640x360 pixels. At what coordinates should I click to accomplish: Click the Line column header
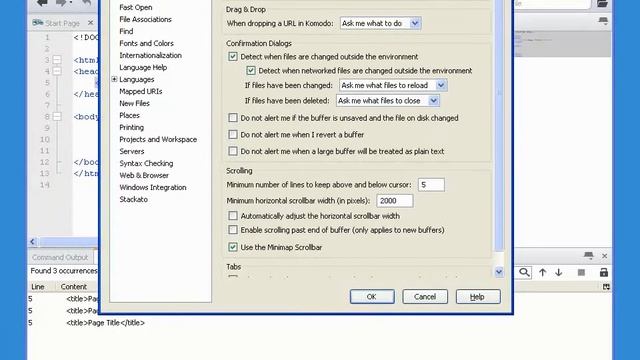38,287
